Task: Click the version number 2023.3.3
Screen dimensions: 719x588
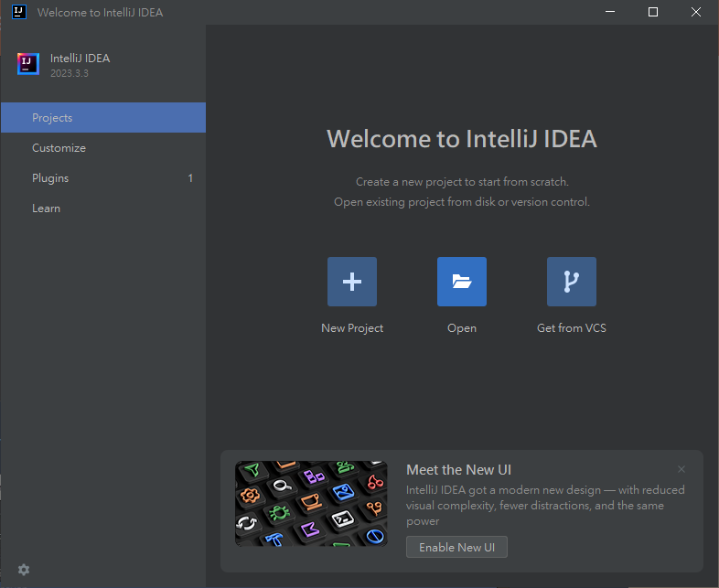Action: (70, 73)
